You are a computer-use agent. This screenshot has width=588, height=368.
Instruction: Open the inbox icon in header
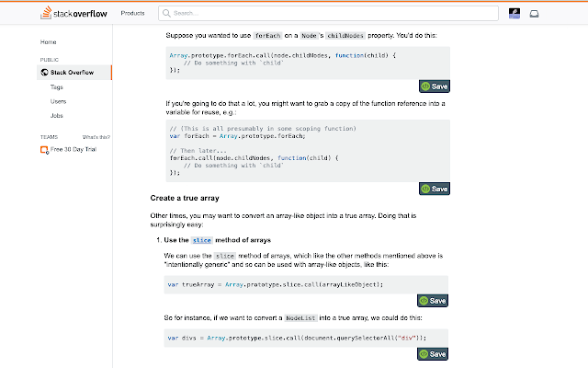tap(534, 14)
